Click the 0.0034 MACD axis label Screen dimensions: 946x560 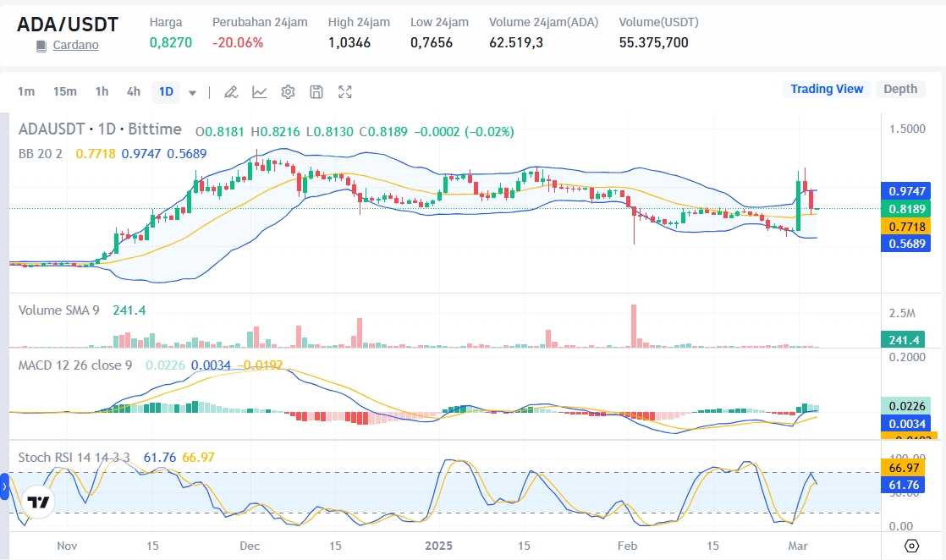tap(905, 424)
